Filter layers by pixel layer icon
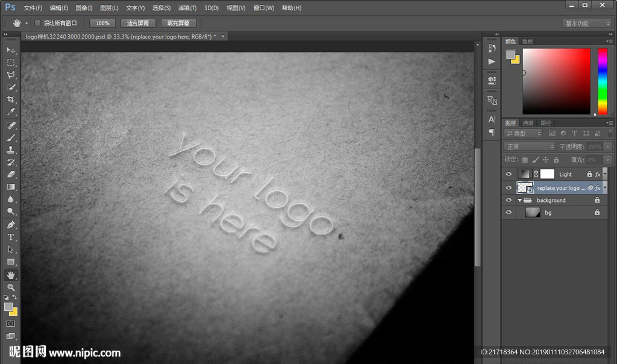617x364 pixels. pos(552,133)
